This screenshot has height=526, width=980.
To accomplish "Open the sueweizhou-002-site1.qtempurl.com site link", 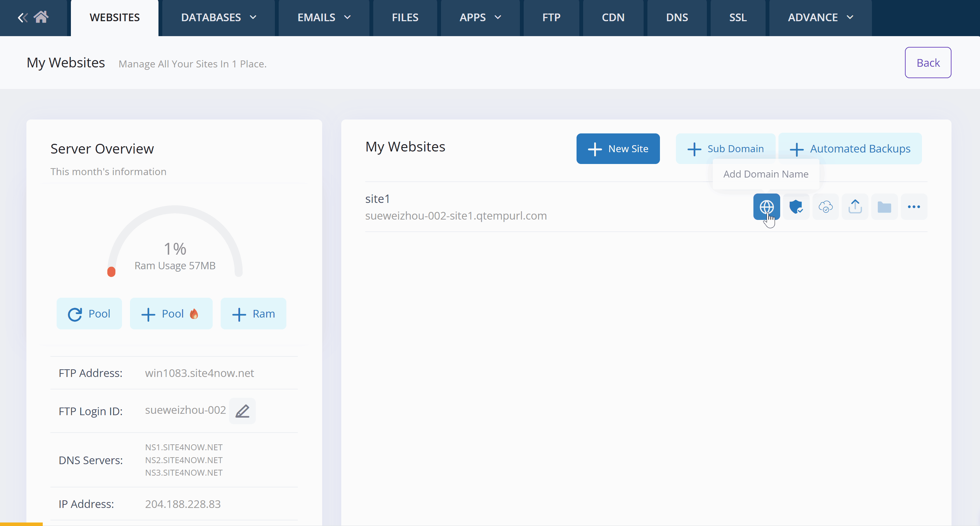I will point(456,216).
